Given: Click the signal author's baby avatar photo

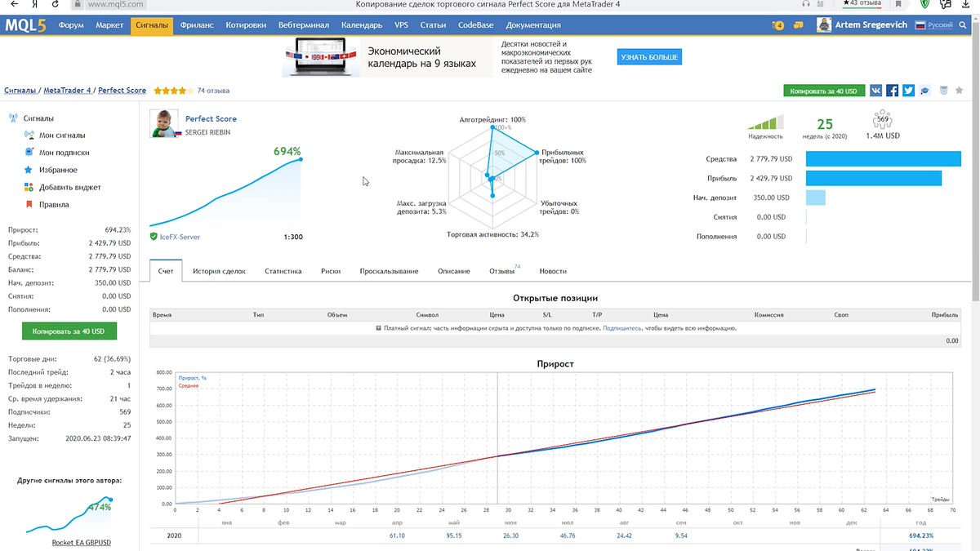Looking at the screenshot, I should (x=164, y=123).
